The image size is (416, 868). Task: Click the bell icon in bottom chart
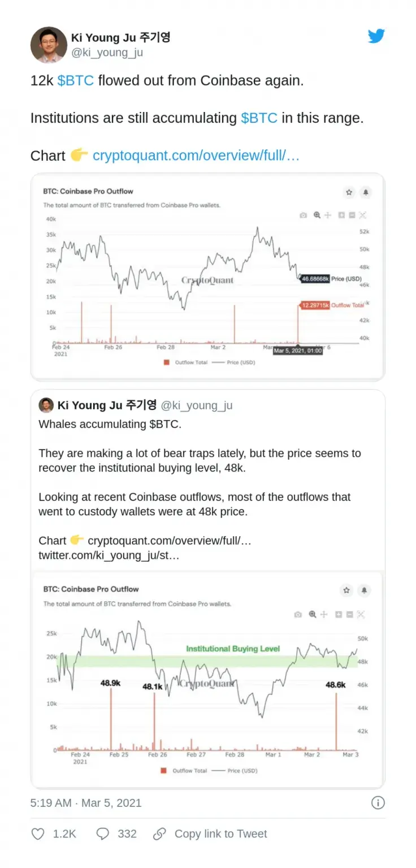(x=365, y=590)
